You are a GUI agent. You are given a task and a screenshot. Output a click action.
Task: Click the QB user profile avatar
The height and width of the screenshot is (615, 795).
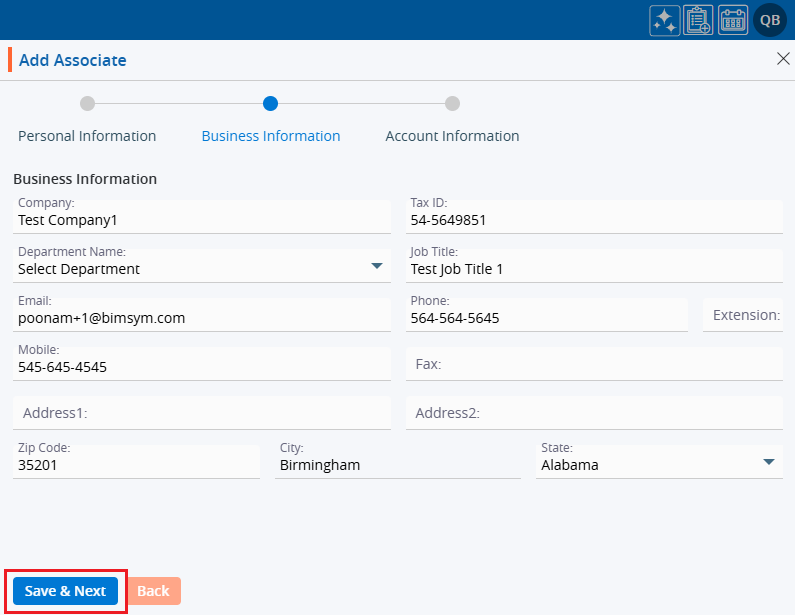pos(770,20)
